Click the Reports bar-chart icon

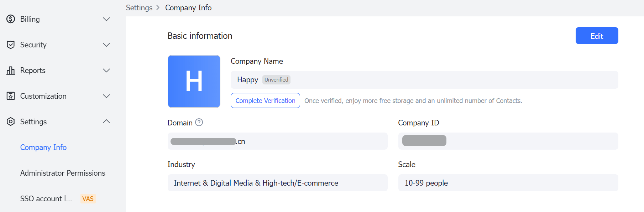[11, 70]
